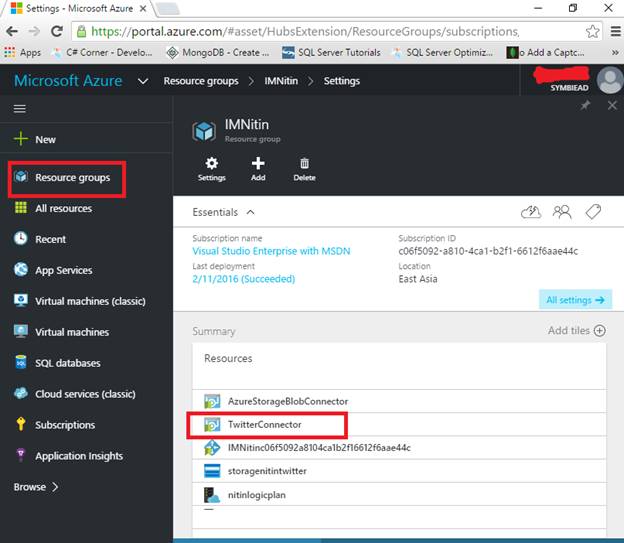This screenshot has width=624, height=543.
Task: Click the SQL databases icon
Action: [x=21, y=362]
